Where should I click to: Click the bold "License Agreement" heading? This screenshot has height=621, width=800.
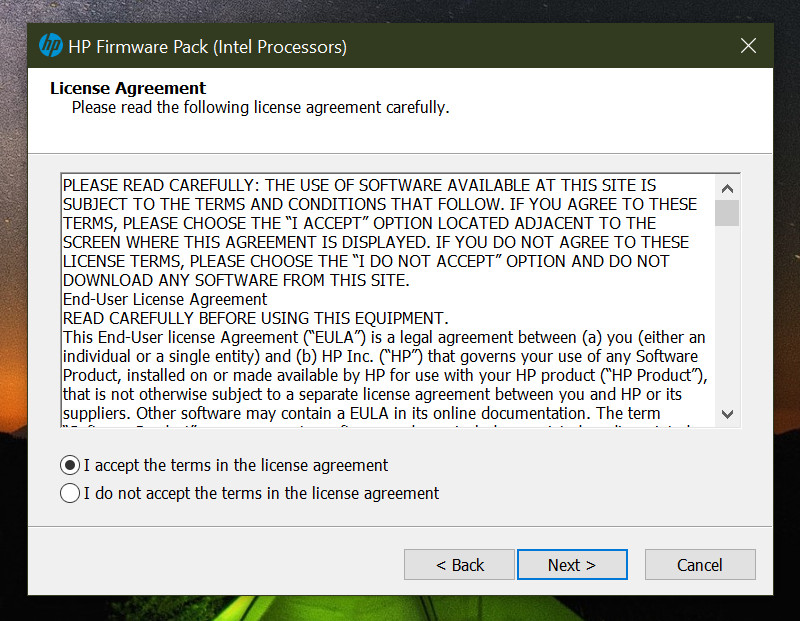pyautogui.click(x=128, y=88)
